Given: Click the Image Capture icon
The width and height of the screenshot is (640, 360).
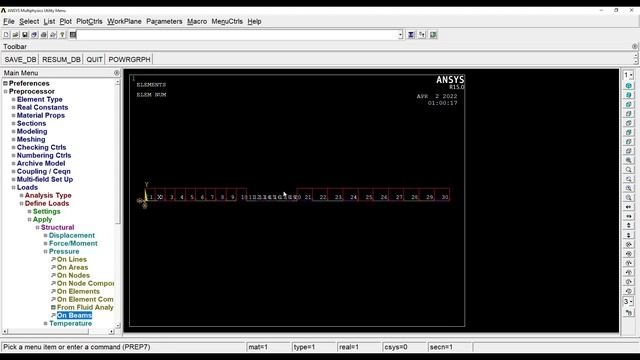Looking at the screenshot, I should point(44,35).
